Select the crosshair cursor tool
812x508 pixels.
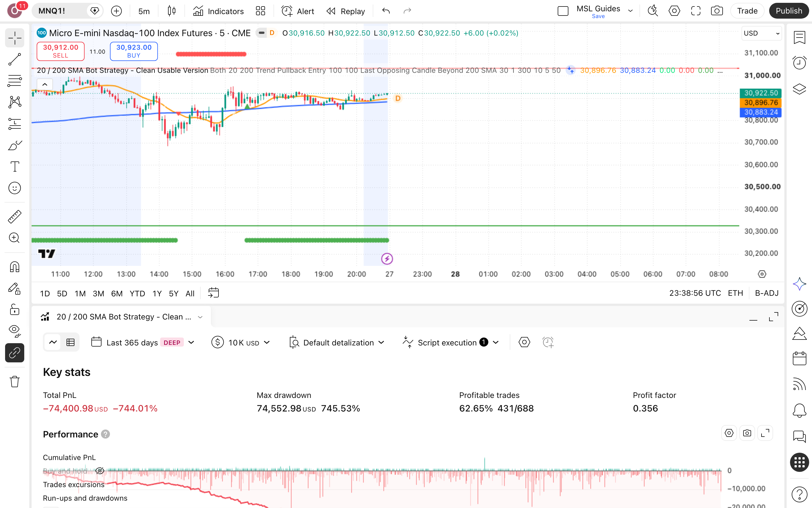point(14,38)
